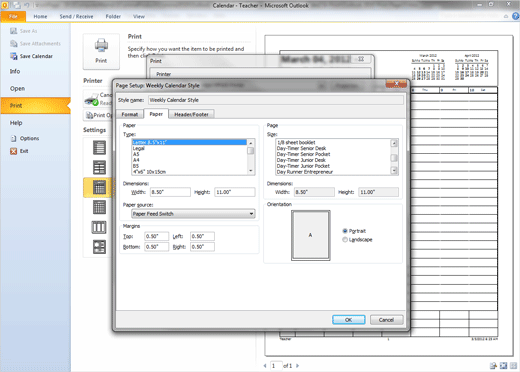Switch to the Header/Footer tab
The height and width of the screenshot is (372, 520).
191,114
